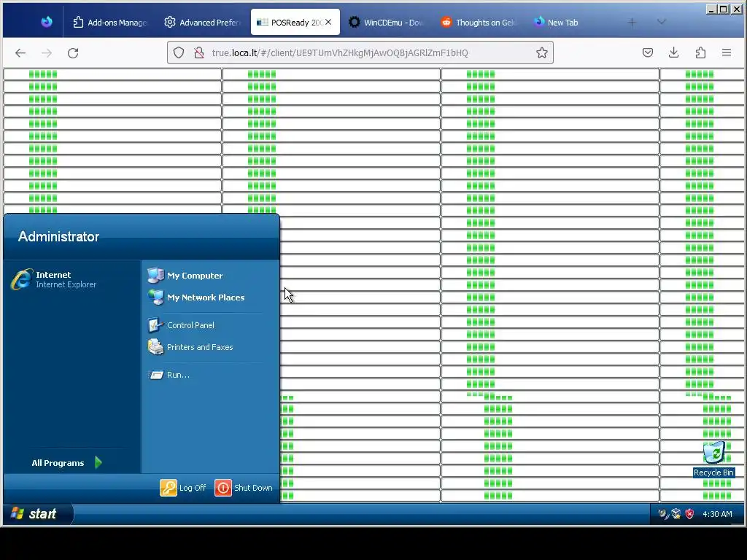Viewport: 747px width, 560px height.
Task: Click the network connection tray icon
Action: point(676,514)
